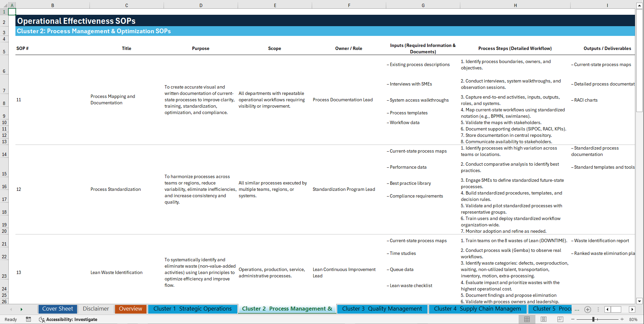Select column G by its header
Screen dimensions: 644x324
pos(423,5)
